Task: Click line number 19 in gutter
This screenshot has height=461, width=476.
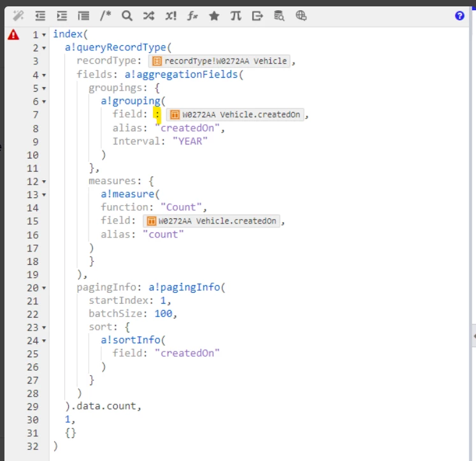Action: click(x=32, y=275)
